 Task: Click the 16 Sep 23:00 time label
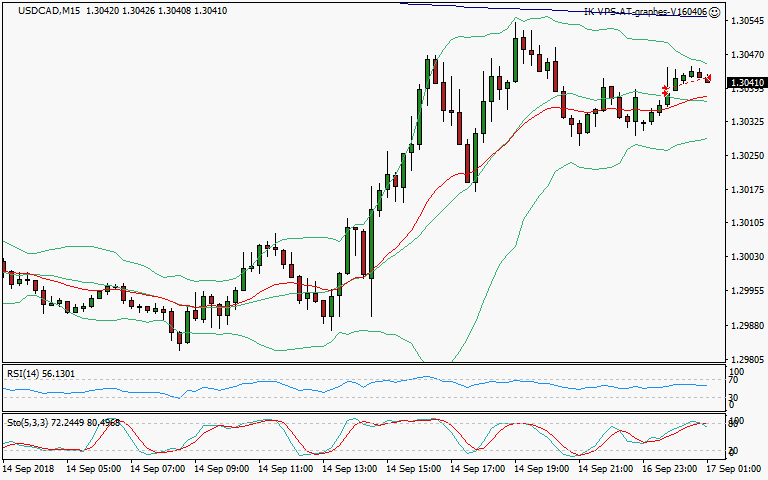coord(669,467)
